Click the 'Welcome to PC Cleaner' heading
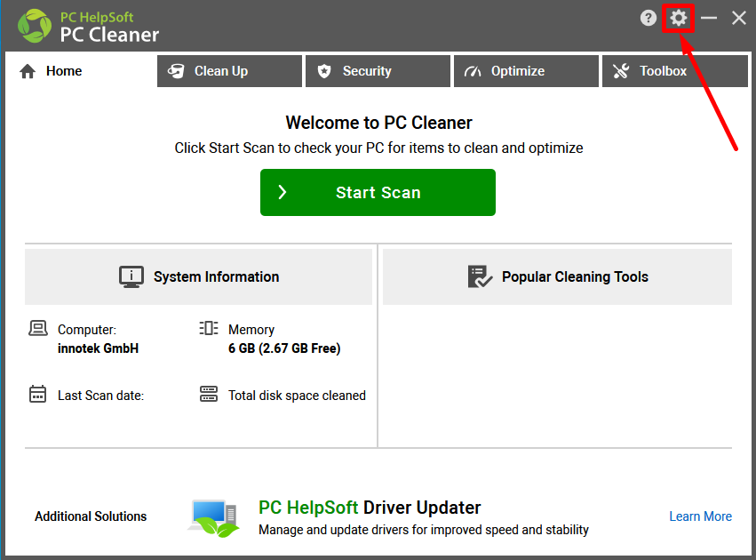This screenshot has height=560, width=756. [379, 123]
